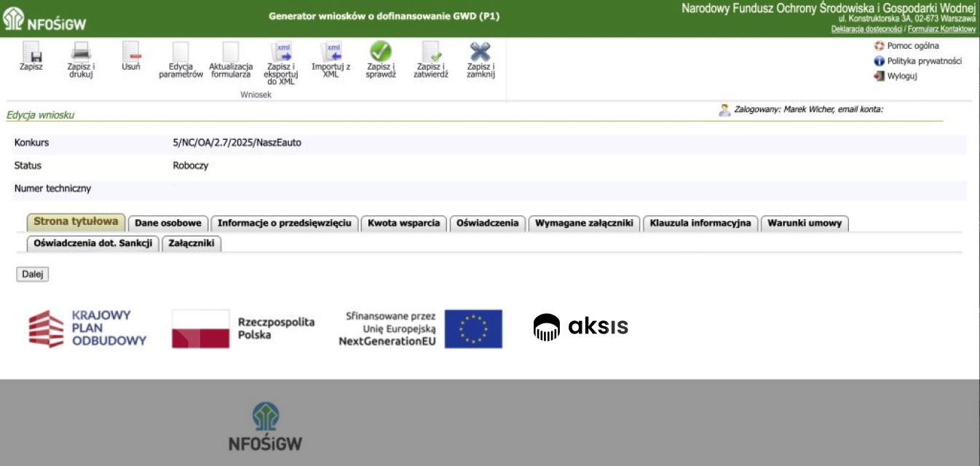Click Zapisz i sprawdź green check icon
The image size is (980, 466).
(381, 52)
